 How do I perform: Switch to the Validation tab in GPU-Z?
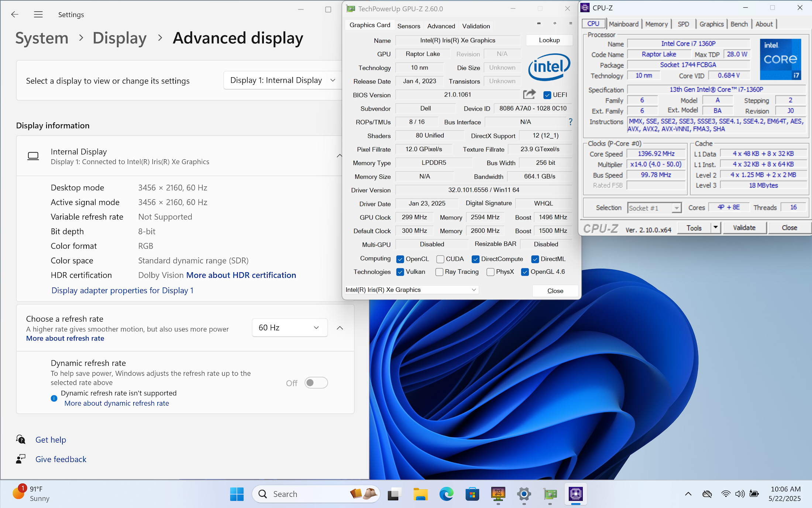pyautogui.click(x=476, y=26)
